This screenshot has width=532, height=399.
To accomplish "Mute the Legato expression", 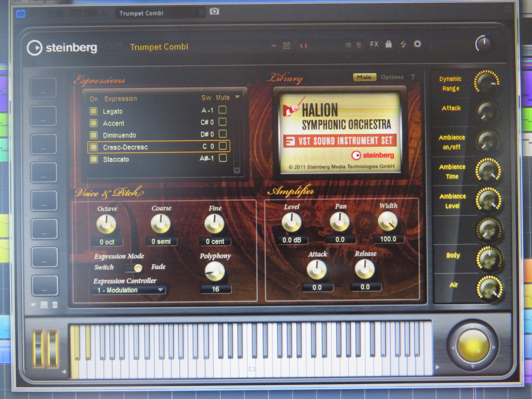I will click(x=222, y=110).
